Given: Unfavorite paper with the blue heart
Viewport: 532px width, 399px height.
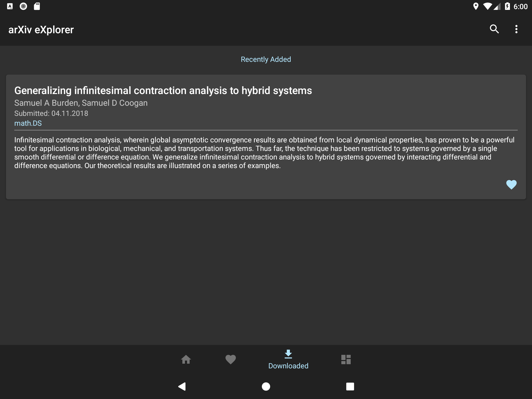Looking at the screenshot, I should (x=511, y=185).
